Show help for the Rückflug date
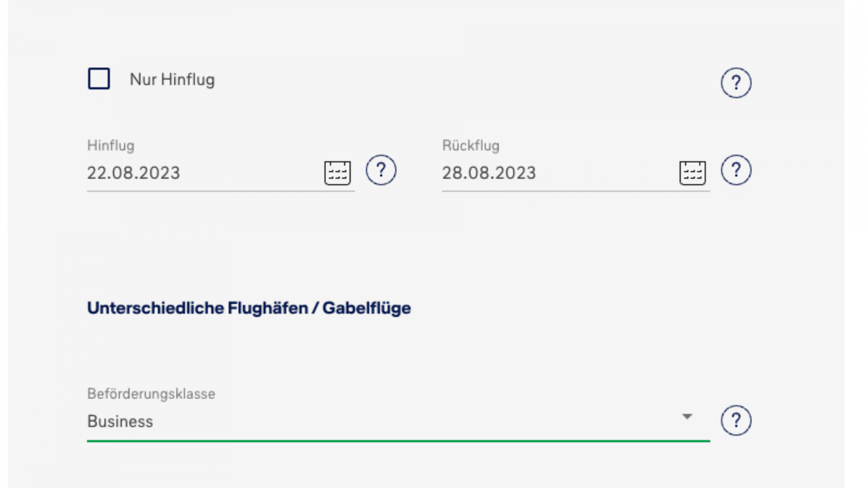Image resolution: width=868 pixels, height=488 pixels. pyautogui.click(x=736, y=170)
